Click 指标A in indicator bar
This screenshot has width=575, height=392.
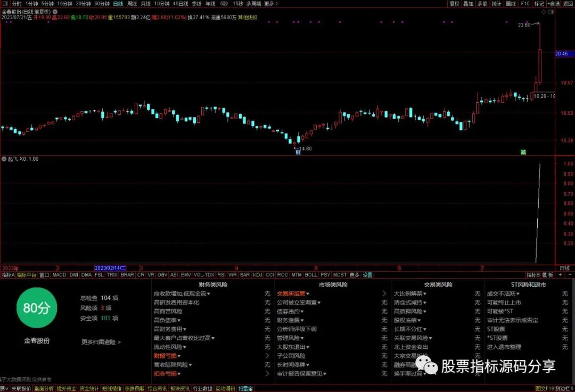pyautogui.click(x=8, y=275)
